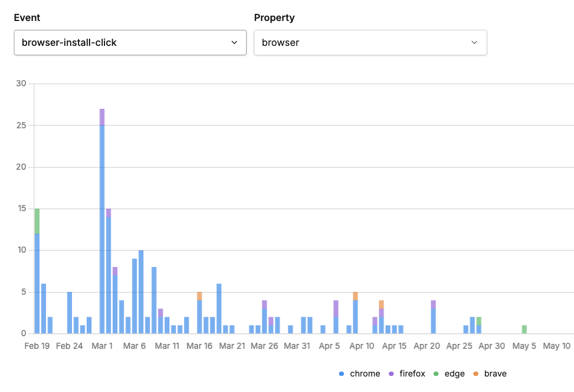Click the y-axis value 30
Viewport: 574px width, 392px height.
pyautogui.click(x=21, y=83)
